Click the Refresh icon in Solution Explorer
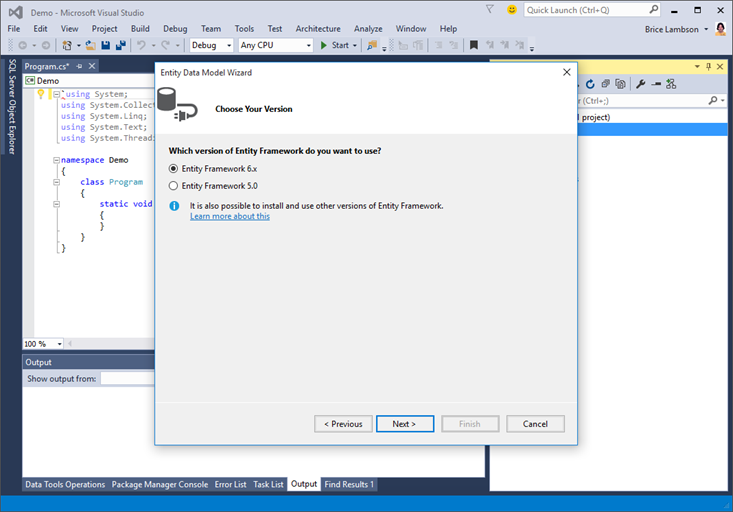The image size is (733, 512). tap(590, 84)
